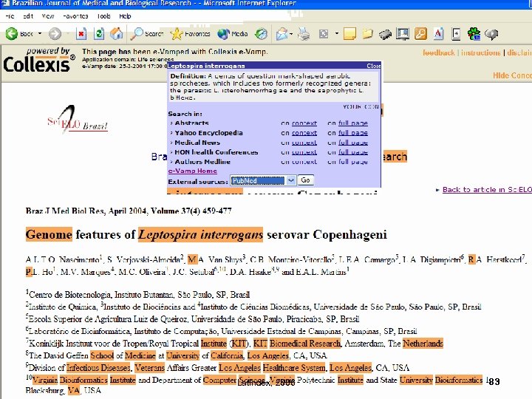Open the Media bar globe icon
The width and height of the screenshot is (532, 399).
pyautogui.click(x=233, y=34)
